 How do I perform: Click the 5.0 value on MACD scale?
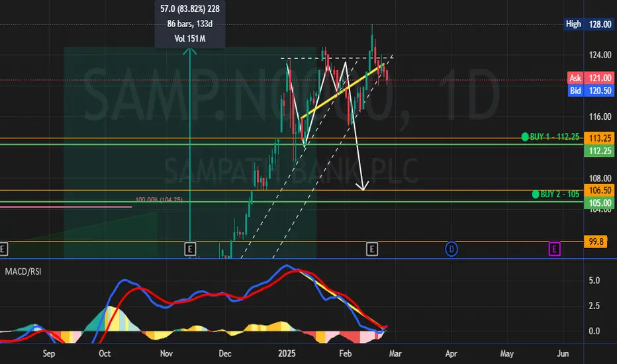click(x=594, y=281)
